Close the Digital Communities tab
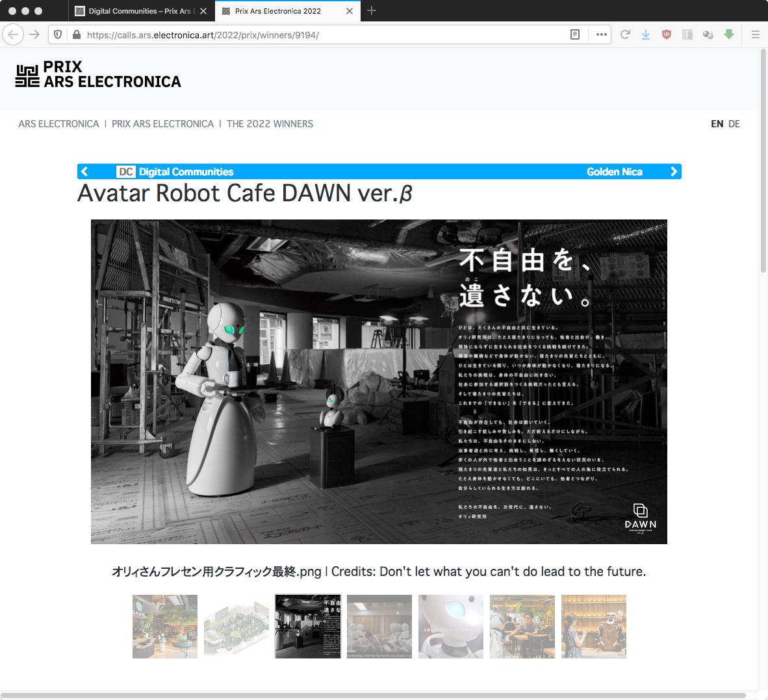This screenshot has height=700, width=768. (203, 11)
